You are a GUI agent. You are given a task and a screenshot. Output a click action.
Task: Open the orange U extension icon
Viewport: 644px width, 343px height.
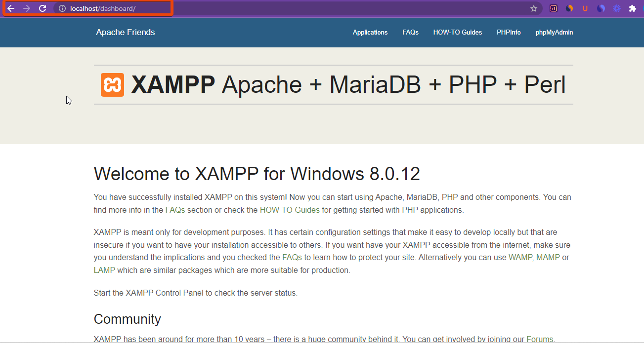(585, 8)
